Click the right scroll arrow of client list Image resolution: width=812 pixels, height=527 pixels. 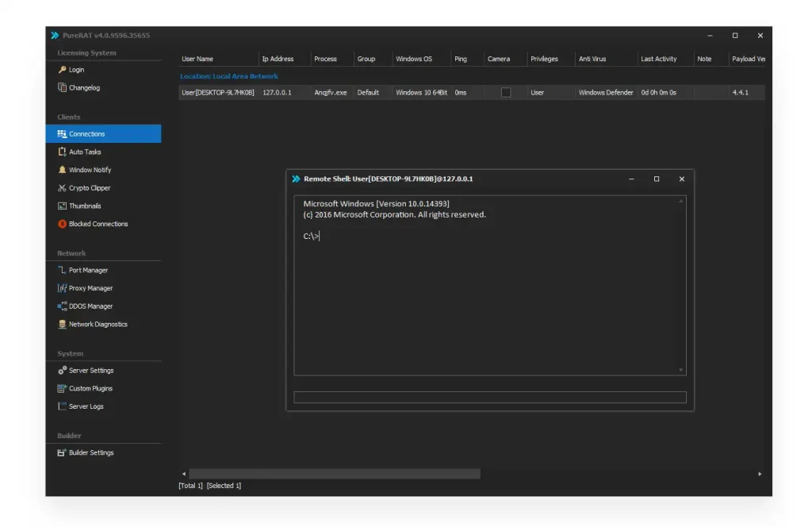(x=760, y=474)
